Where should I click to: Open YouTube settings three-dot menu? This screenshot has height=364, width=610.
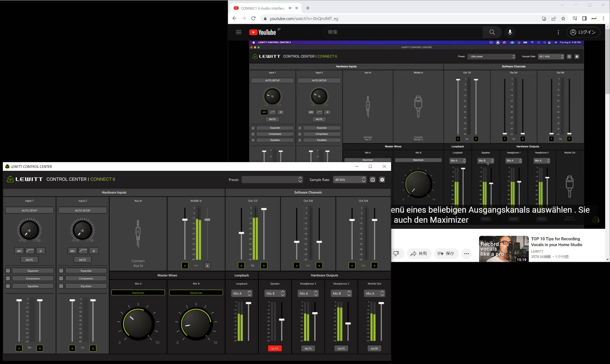point(558,32)
